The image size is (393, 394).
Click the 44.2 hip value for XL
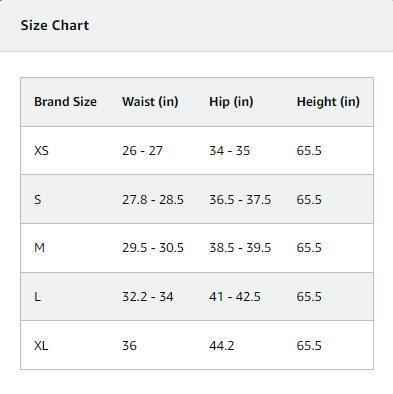point(222,346)
